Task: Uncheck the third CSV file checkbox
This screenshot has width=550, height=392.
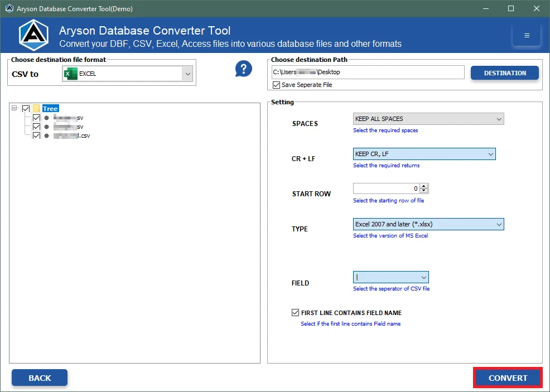Action: point(36,135)
